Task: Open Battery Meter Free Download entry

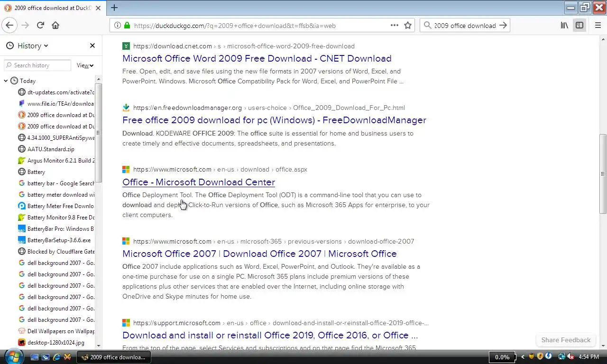Action: pyautogui.click(x=56, y=206)
